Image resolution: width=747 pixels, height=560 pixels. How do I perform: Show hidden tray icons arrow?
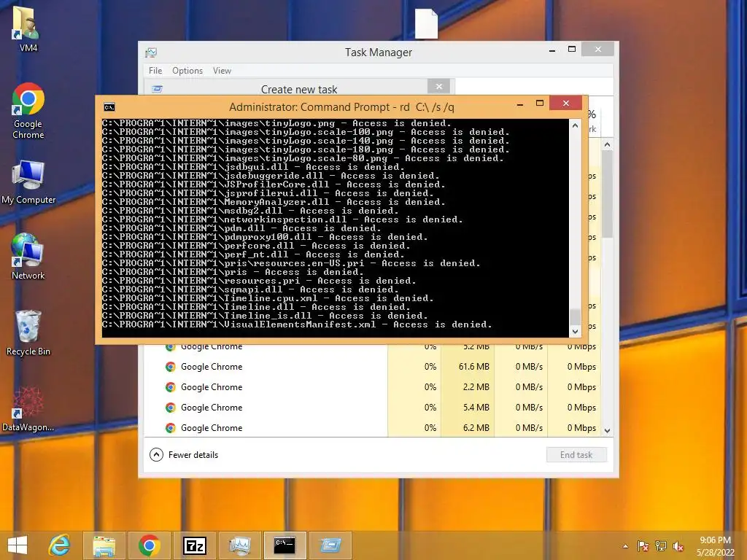coord(625,546)
